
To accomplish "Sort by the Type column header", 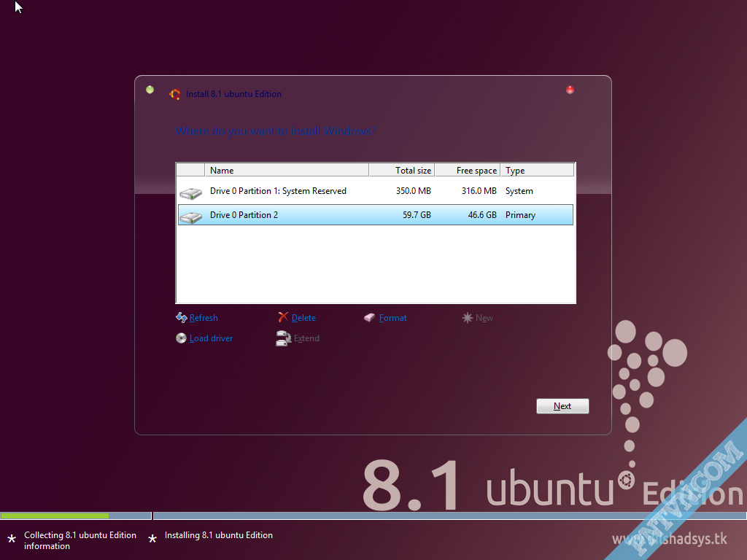I will point(537,170).
